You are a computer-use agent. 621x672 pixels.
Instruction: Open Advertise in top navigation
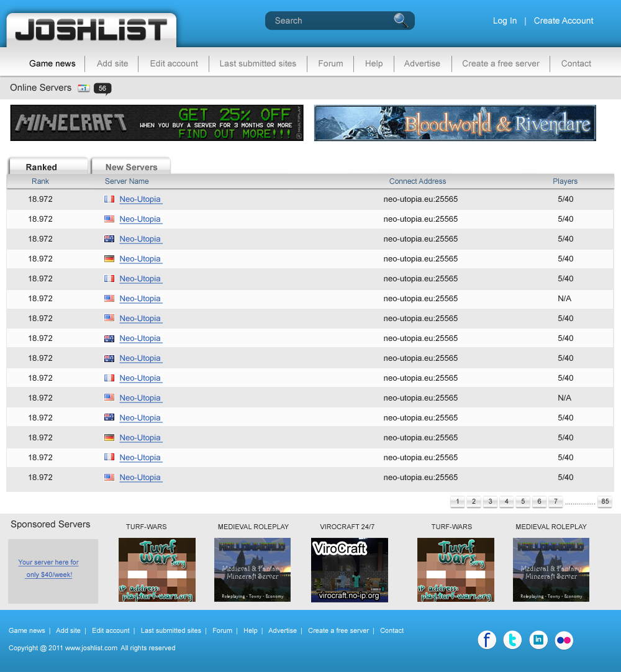click(422, 63)
